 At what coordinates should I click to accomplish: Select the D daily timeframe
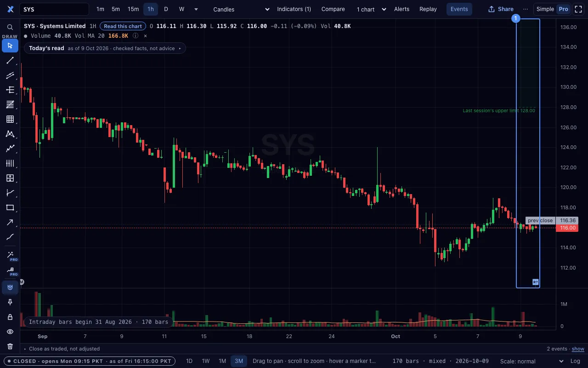166,9
